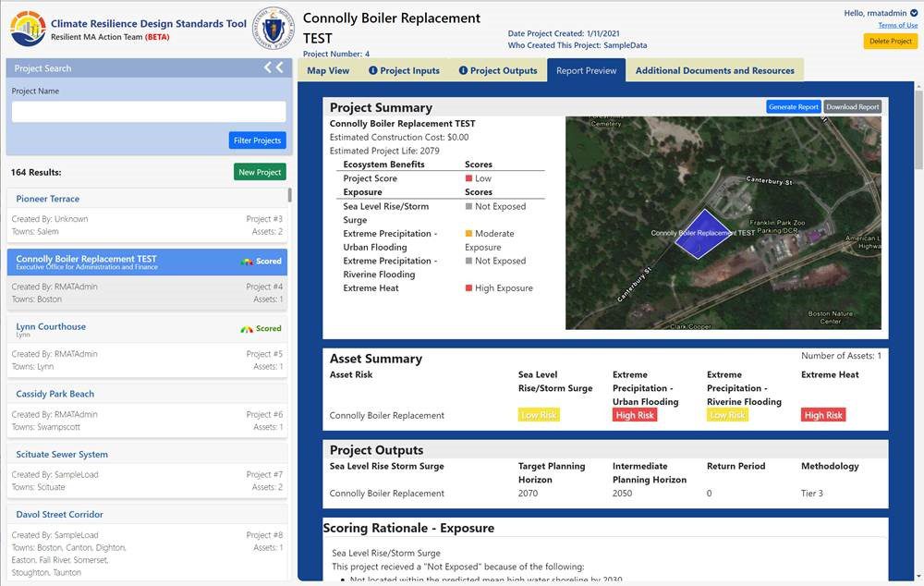Click 'Towns: Salem' text
This screenshot has width=924, height=586.
(x=35, y=232)
